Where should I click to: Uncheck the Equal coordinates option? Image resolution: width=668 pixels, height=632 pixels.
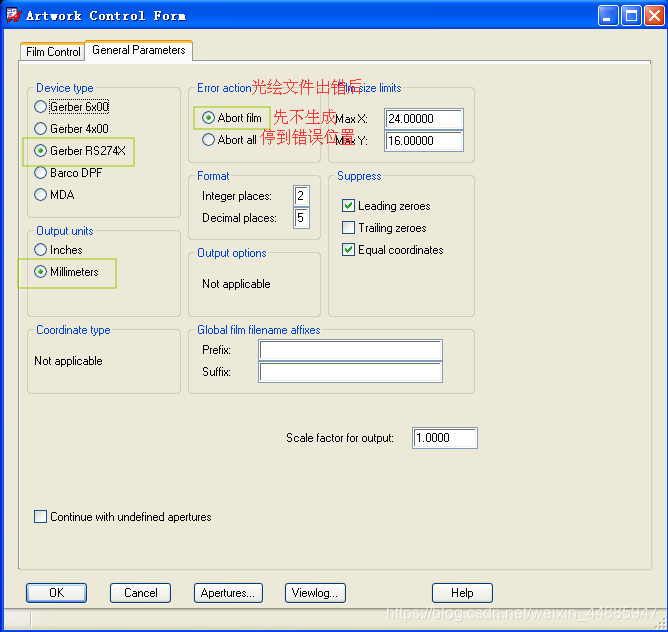[x=349, y=250]
